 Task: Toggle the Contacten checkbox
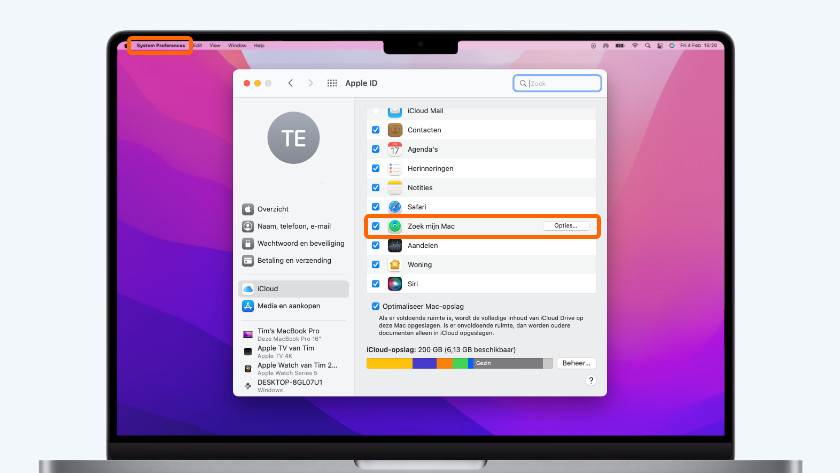click(x=376, y=130)
